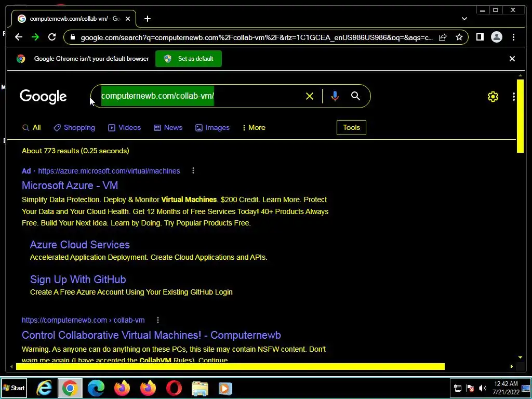This screenshot has width=532, height=399.
Task: Click the vertical scrollbar thumb
Action: (520, 116)
